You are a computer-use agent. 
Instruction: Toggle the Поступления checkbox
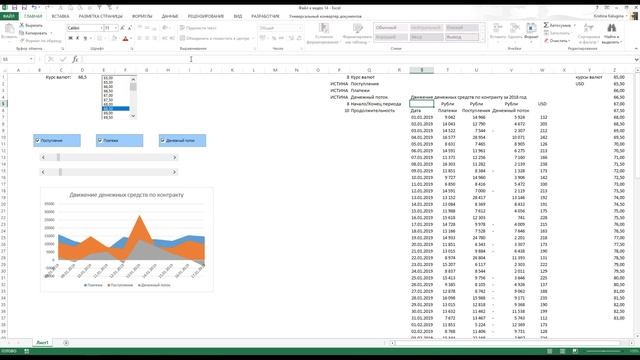pyautogui.click(x=38, y=140)
